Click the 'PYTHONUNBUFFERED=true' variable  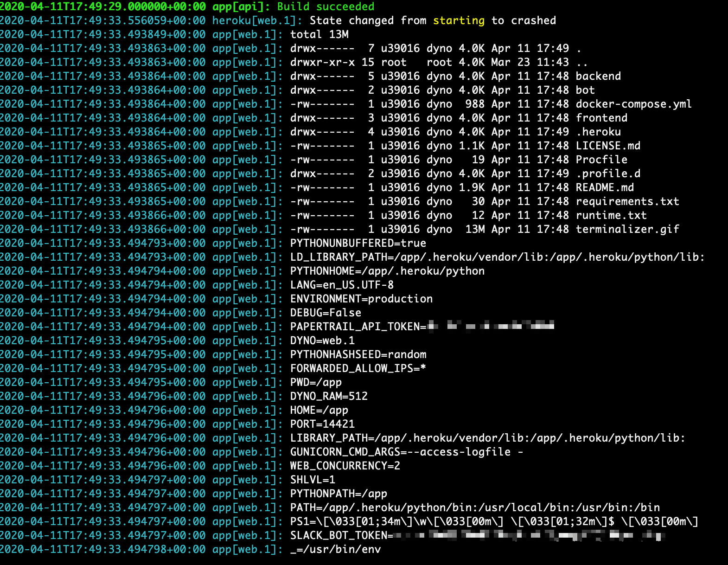358,243
